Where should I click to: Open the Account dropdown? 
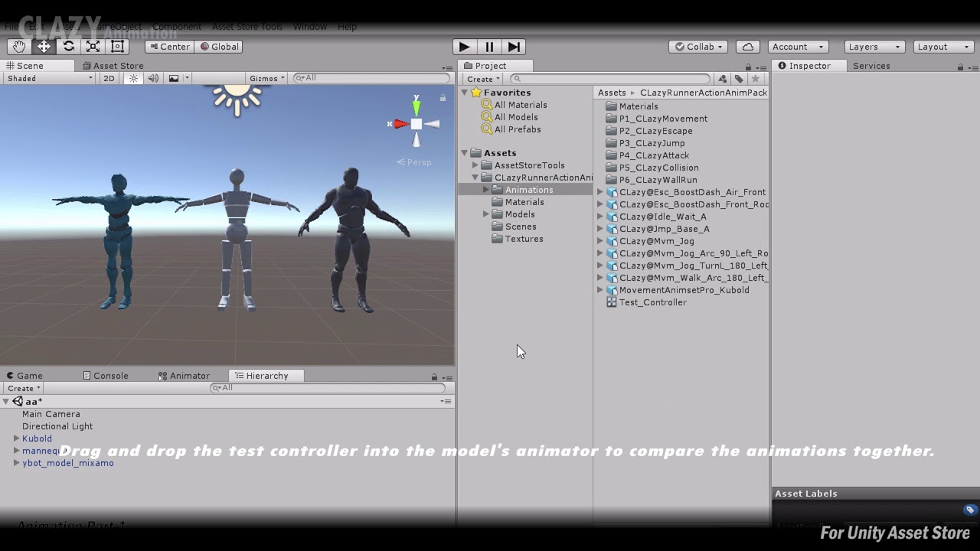click(798, 47)
